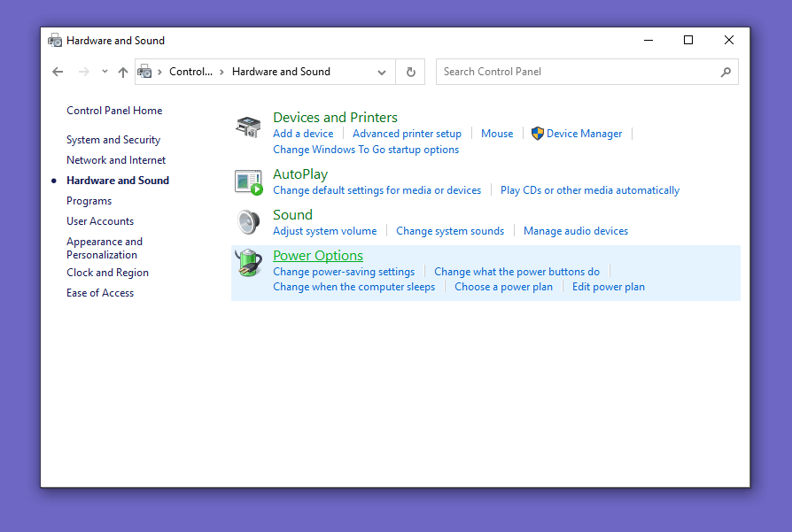Open the Power Options heading link
Viewport: 792px width, 532px height.
tap(318, 256)
